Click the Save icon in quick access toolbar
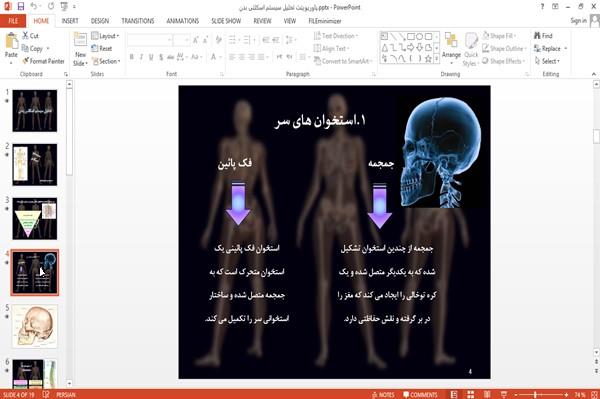The height and width of the screenshot is (399, 600). [x=21, y=7]
